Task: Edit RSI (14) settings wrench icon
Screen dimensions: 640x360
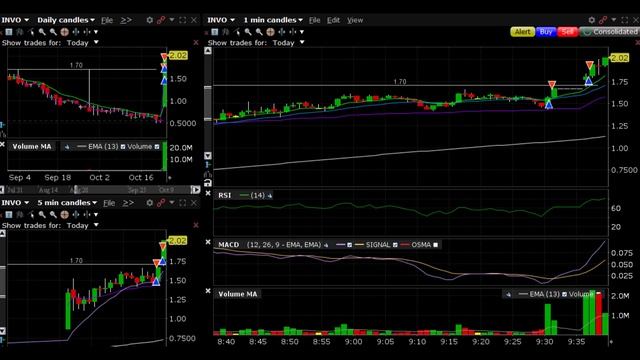Action: tap(270, 196)
